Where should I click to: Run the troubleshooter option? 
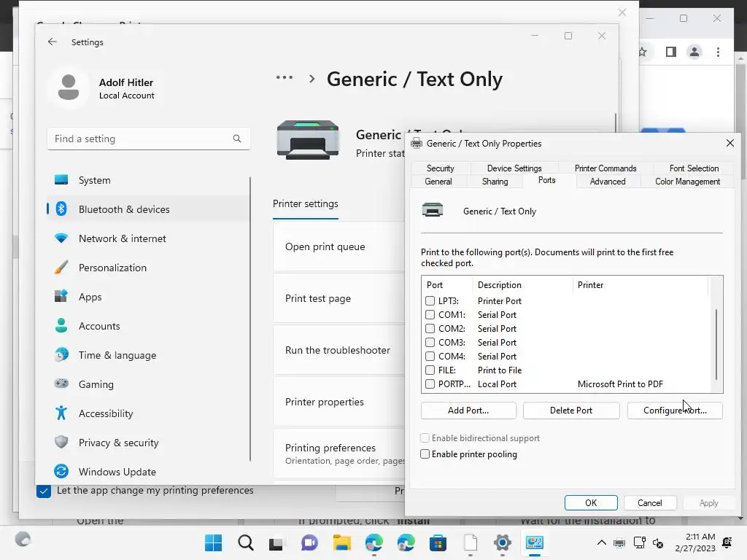pos(338,350)
